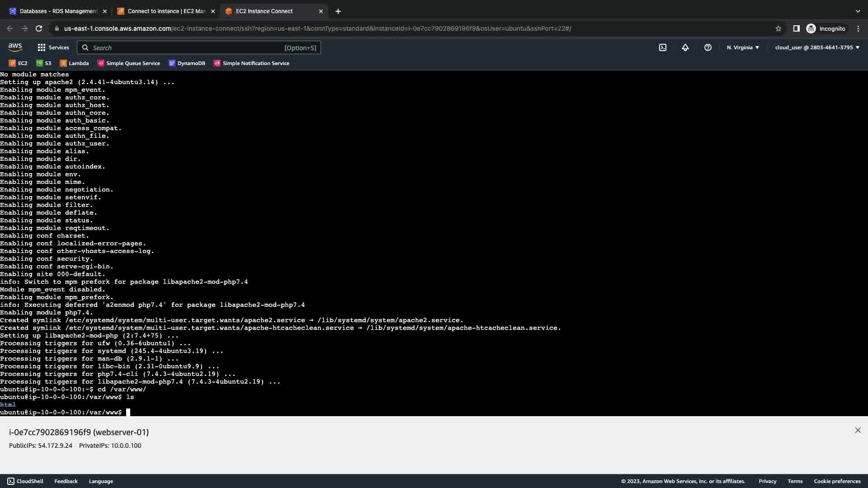Open the Lambda shortcut in favorites bar

point(74,63)
